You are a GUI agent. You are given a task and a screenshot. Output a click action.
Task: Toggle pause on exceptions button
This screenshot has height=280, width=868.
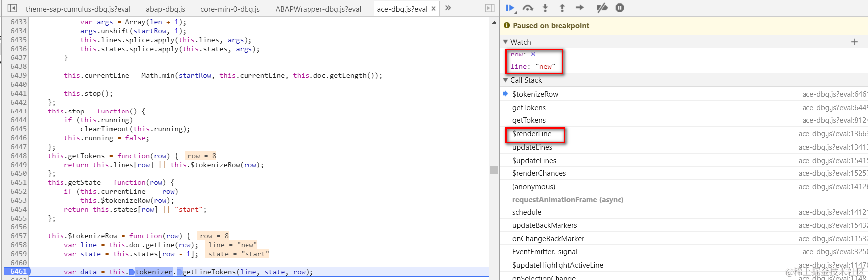(620, 8)
